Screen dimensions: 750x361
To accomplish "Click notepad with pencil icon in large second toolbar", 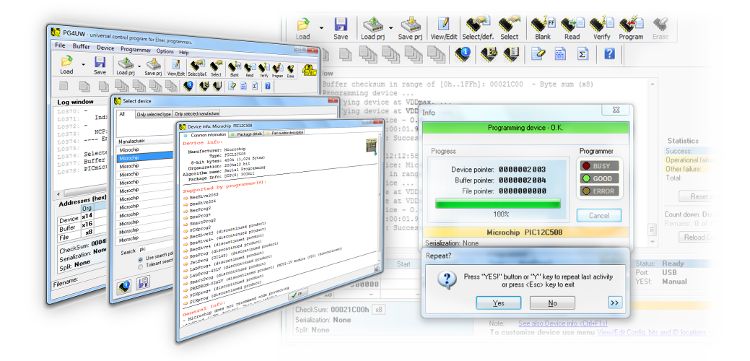I will [x=538, y=54].
